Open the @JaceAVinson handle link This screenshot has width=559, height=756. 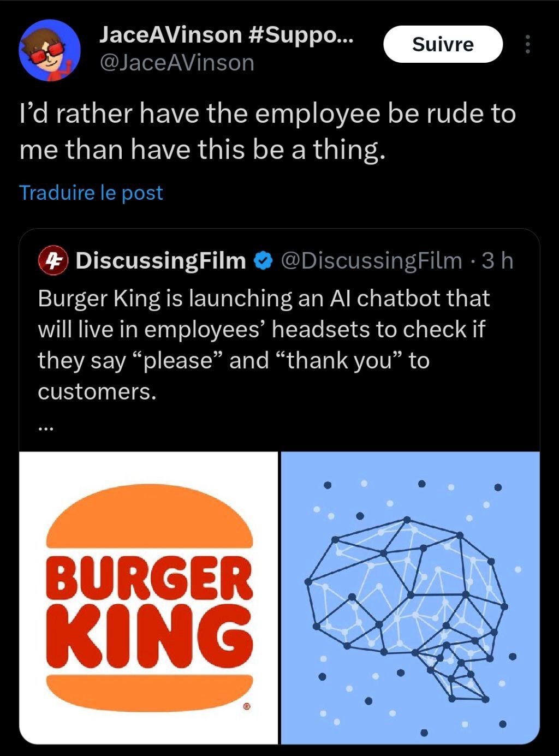[x=176, y=63]
